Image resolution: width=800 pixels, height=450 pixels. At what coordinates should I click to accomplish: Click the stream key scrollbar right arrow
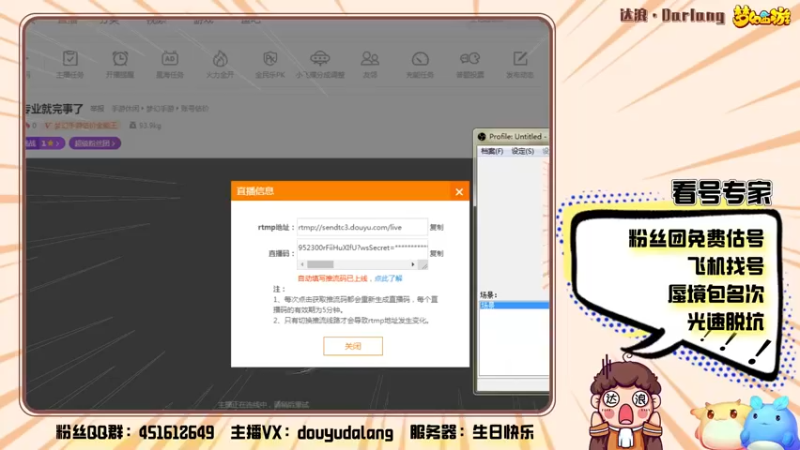coord(413,264)
